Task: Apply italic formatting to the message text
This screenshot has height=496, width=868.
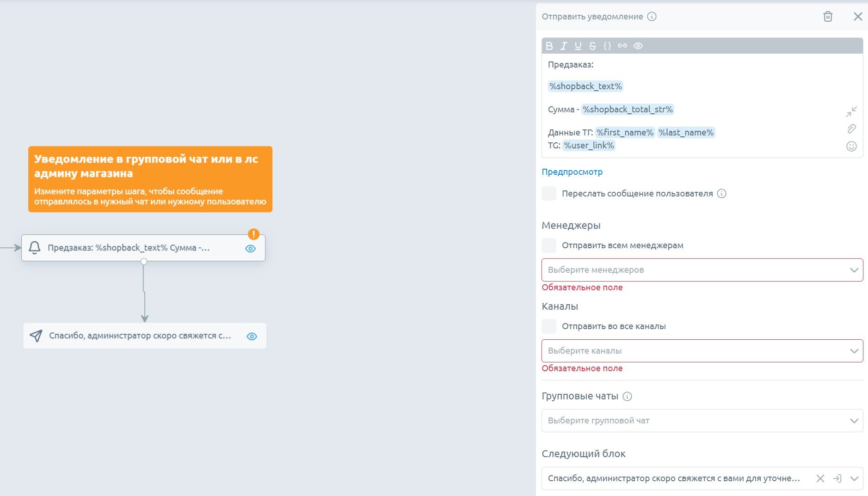Action: (564, 46)
